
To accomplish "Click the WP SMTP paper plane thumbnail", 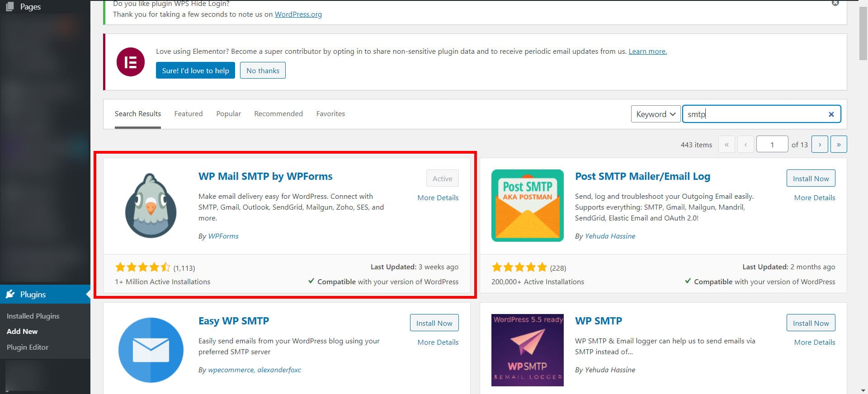I will pos(528,350).
